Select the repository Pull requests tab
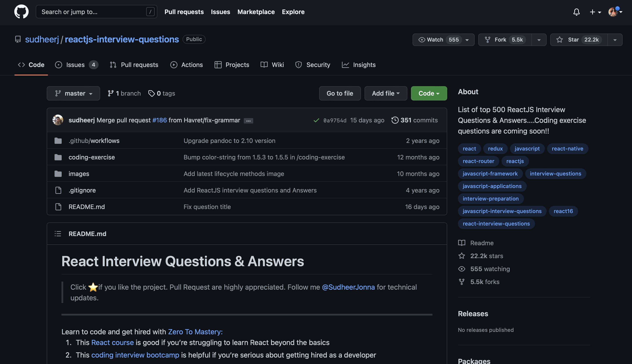Screen dimensions: 632x364 point(134,65)
